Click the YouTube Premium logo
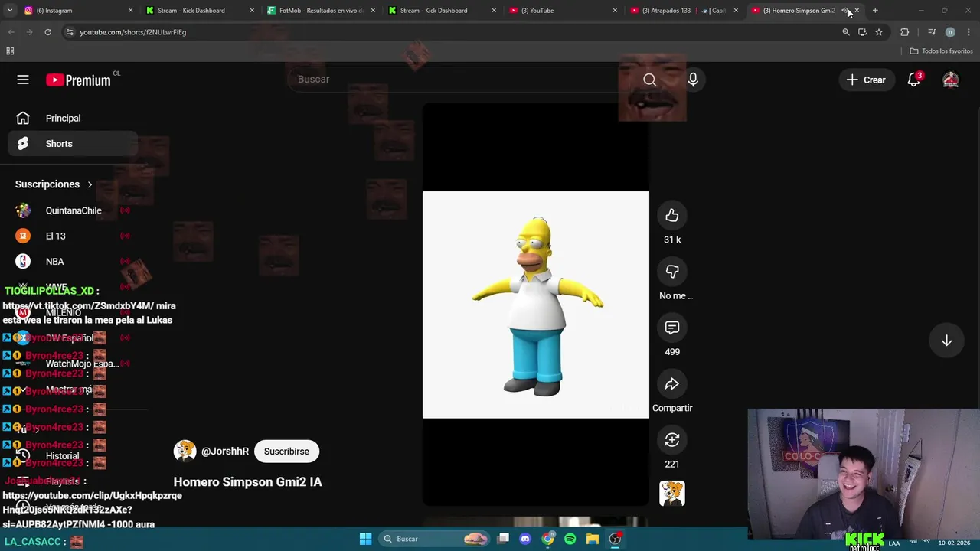980x551 pixels. (x=78, y=80)
